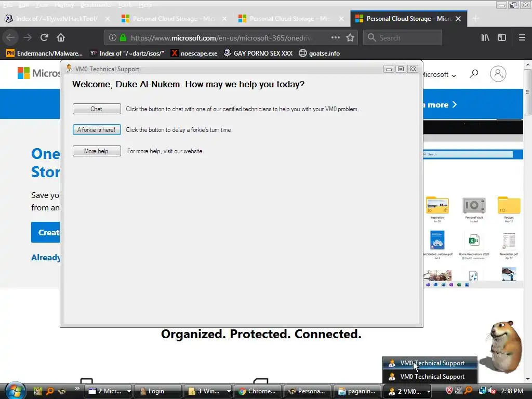Click the taskbar clock showing 2:38 PM
The height and width of the screenshot is (399, 532).
point(512,391)
